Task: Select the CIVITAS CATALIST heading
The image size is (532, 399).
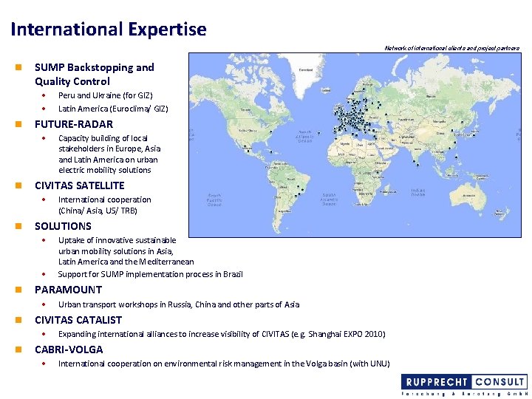Action: tap(78, 320)
